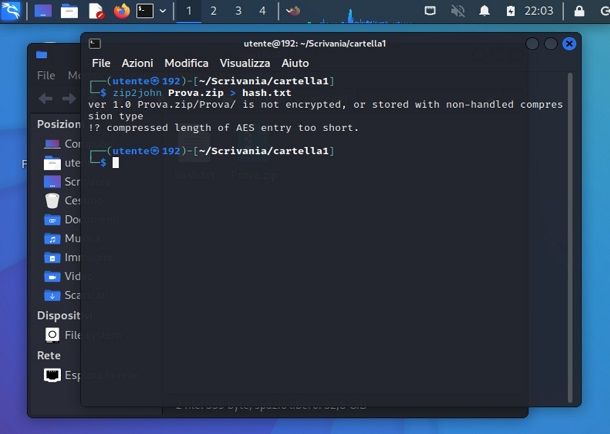The image size is (610, 434).
Task: Open Esplora rete network entry in sidebar
Action: (61, 375)
